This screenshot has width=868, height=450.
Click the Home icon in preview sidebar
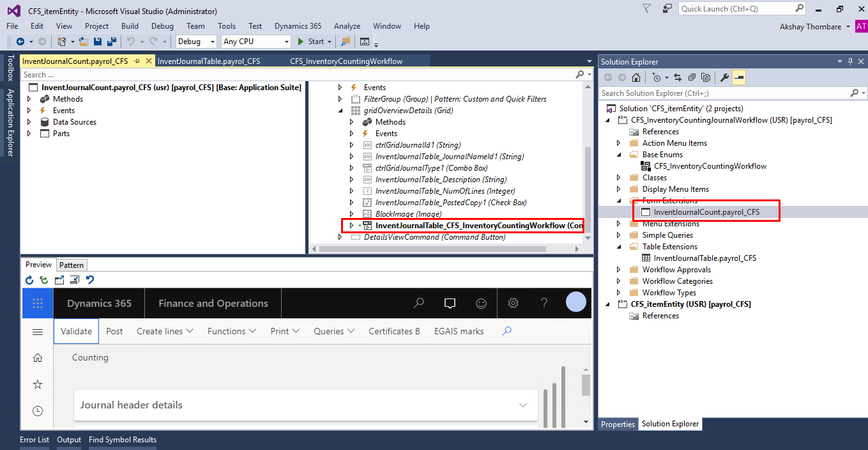[38, 357]
